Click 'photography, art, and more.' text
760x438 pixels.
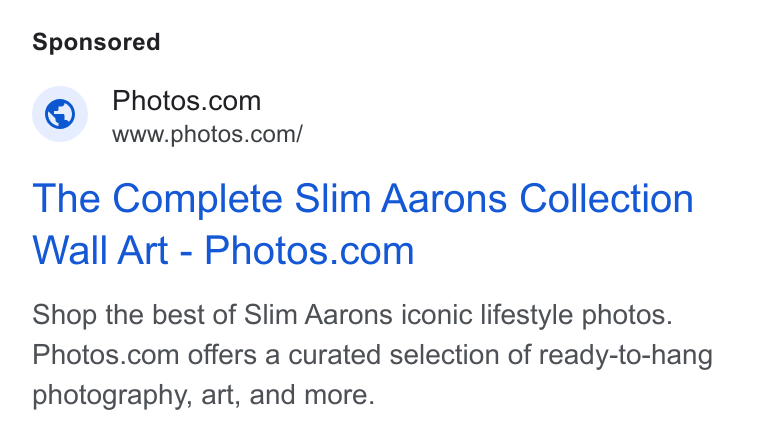pyautogui.click(x=204, y=395)
